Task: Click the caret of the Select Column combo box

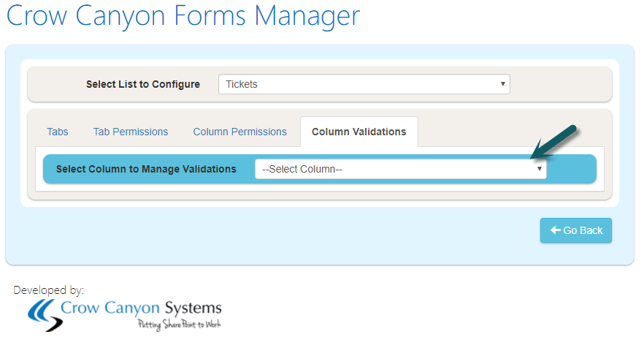Action: pos(539,169)
